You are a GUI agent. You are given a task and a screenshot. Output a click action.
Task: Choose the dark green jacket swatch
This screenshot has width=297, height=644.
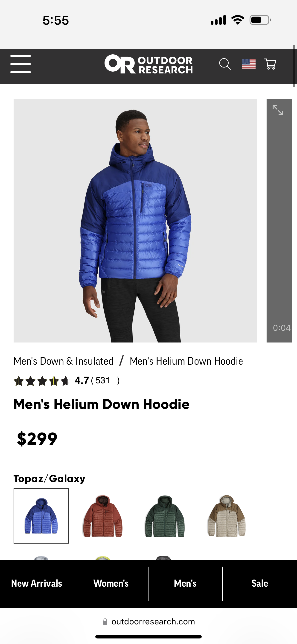click(165, 516)
